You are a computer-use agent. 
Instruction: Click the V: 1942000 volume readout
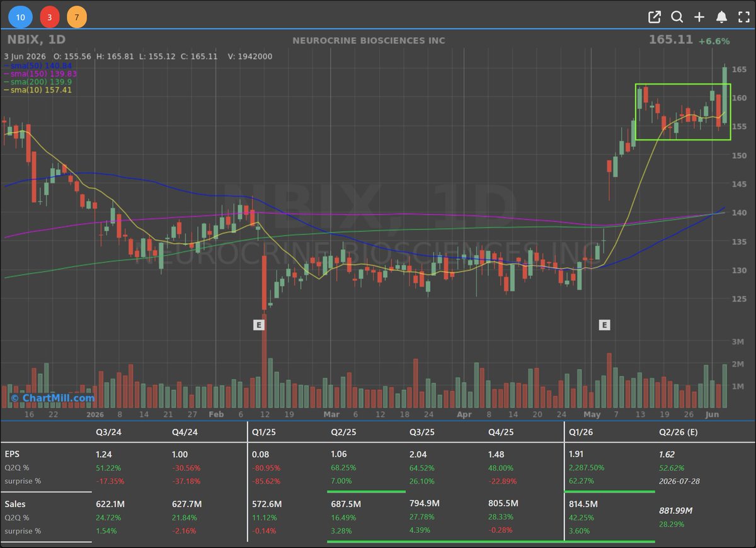tap(250, 56)
